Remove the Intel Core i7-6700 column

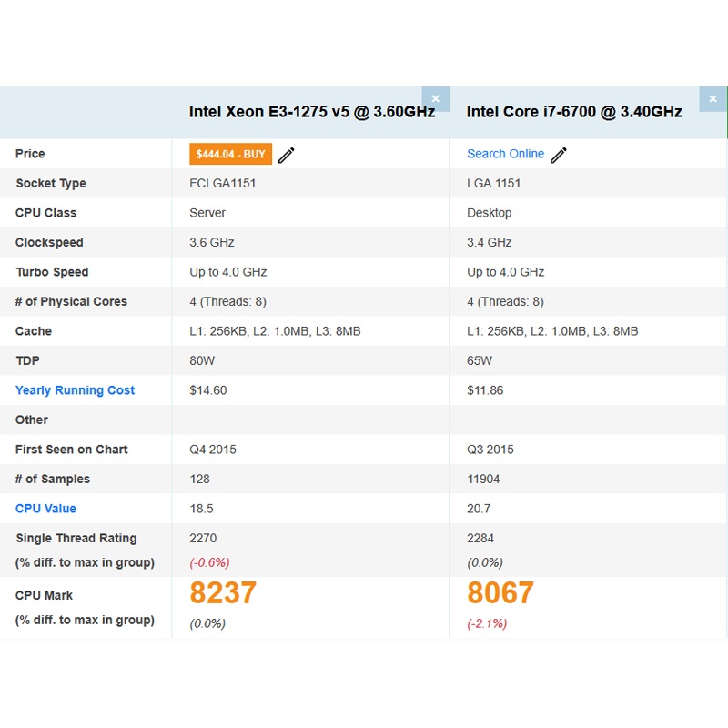tap(713, 98)
